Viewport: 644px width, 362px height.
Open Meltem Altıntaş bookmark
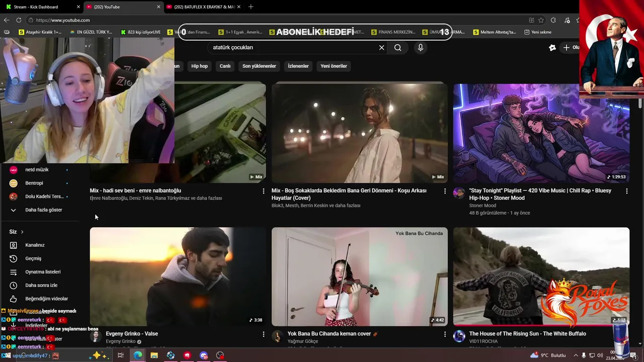(x=495, y=32)
